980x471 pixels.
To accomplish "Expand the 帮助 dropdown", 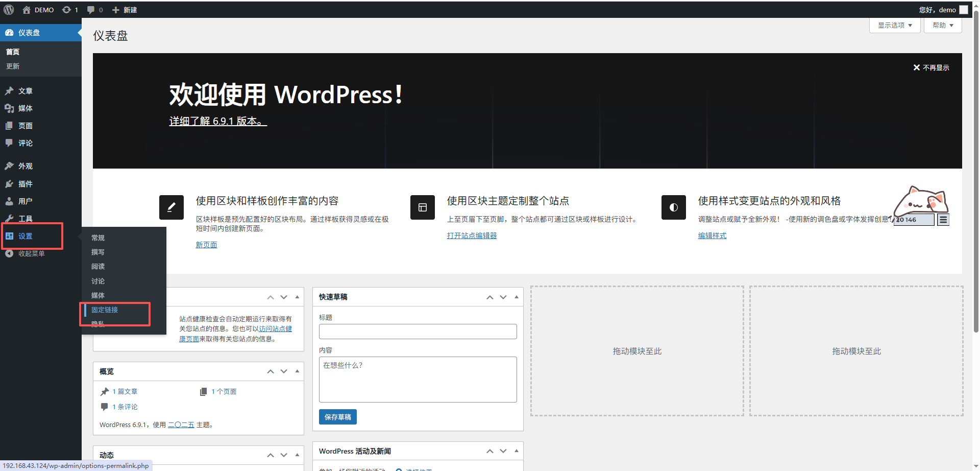I will [942, 25].
